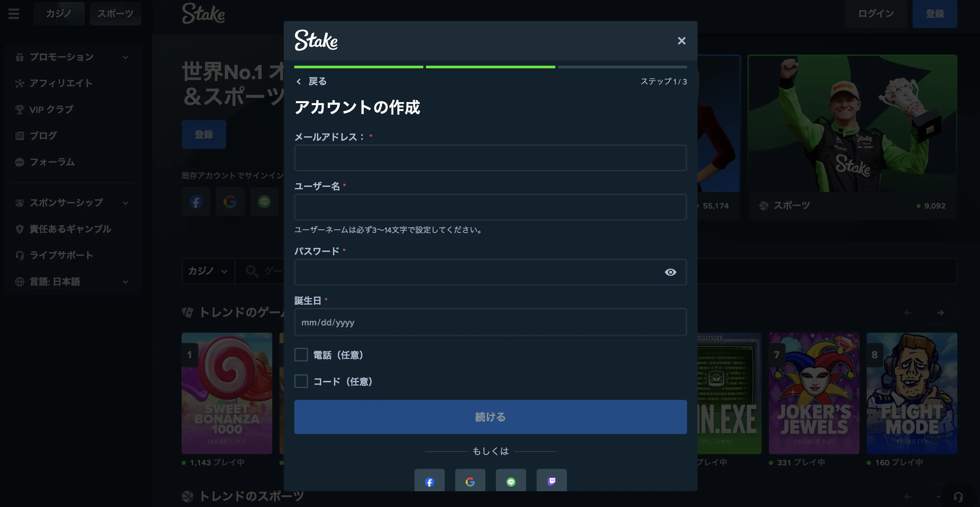980x507 pixels.
Task: Check the コード（任意） option
Action: (x=301, y=382)
